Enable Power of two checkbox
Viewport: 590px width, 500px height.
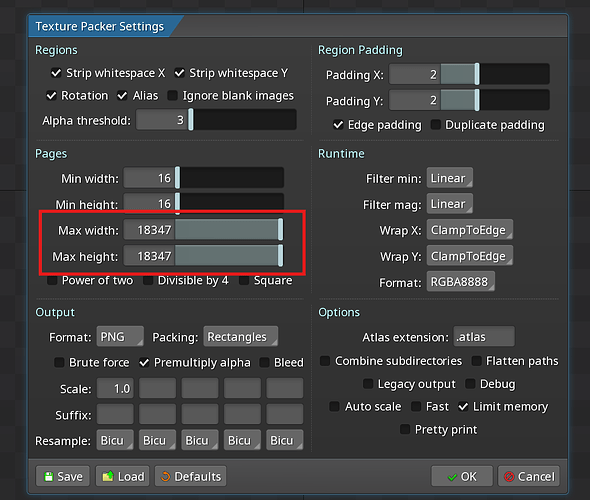coord(52,280)
